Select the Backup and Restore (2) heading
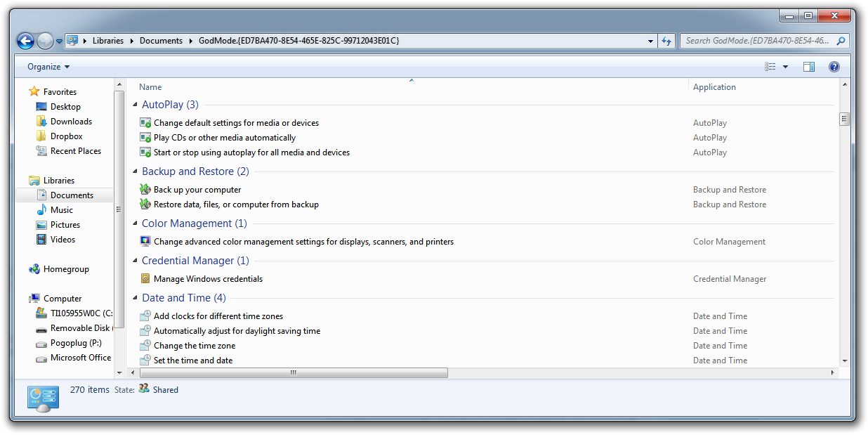868x435 pixels. click(195, 171)
